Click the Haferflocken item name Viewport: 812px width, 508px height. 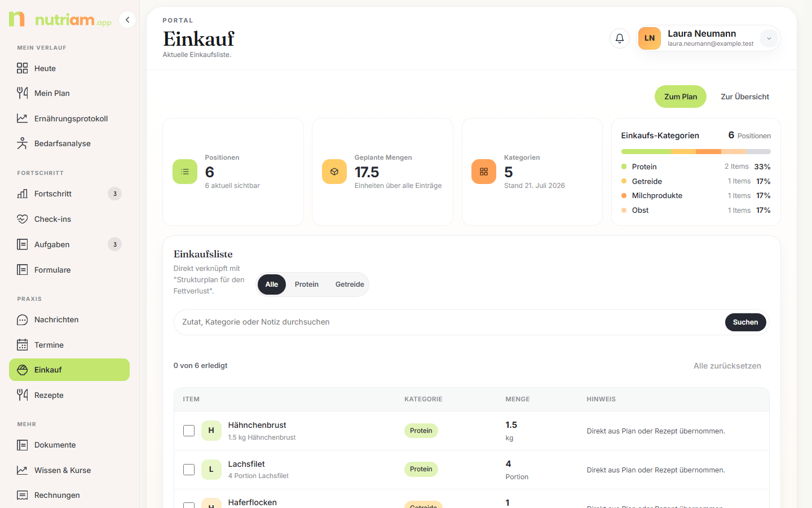pos(253,502)
